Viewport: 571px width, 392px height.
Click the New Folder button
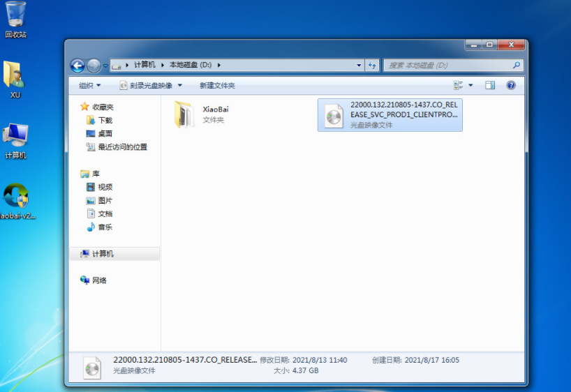pyautogui.click(x=217, y=85)
